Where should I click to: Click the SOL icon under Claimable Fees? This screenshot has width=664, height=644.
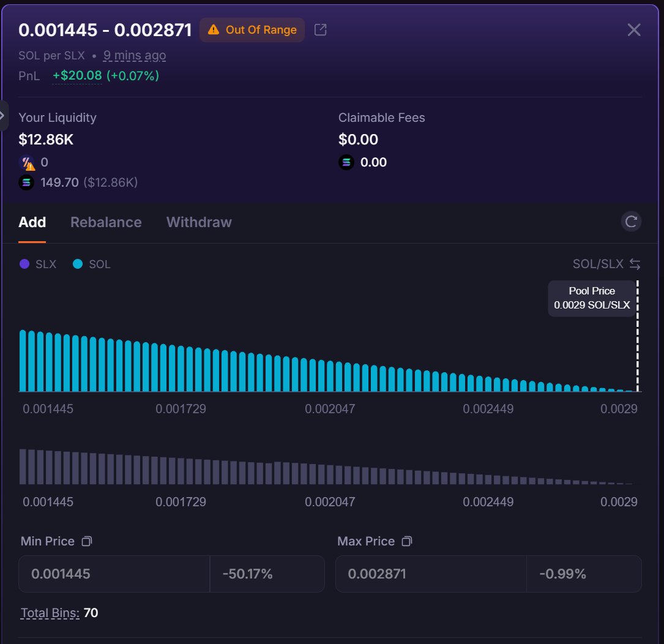[346, 162]
